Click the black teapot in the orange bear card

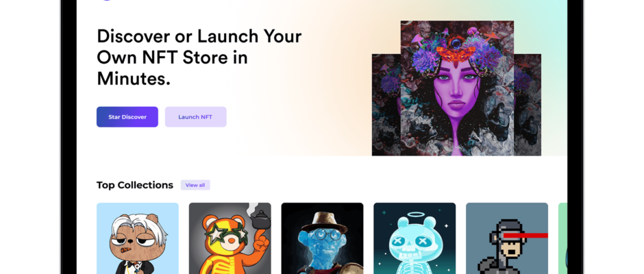[x=260, y=221]
